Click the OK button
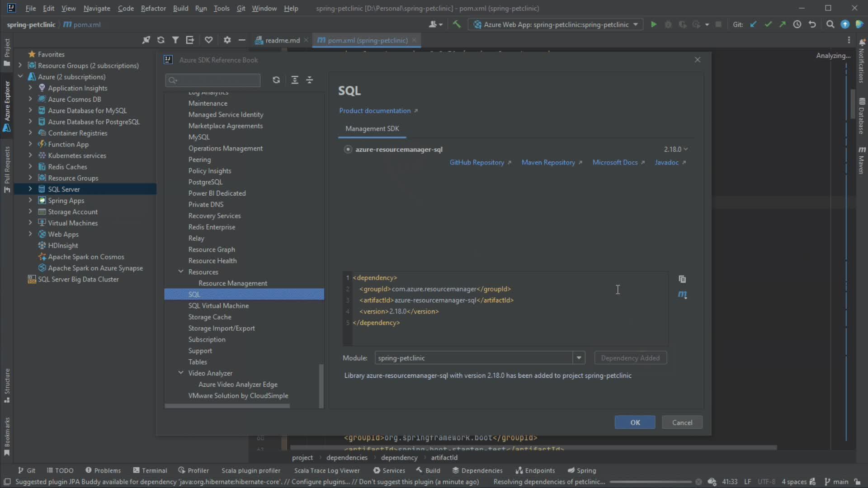This screenshot has width=868, height=488. pos(635,422)
